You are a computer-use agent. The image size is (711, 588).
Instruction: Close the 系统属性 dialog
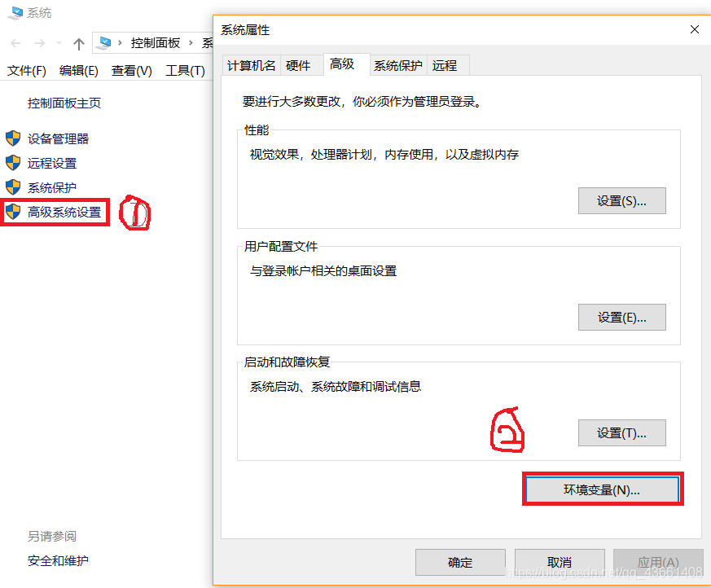pyautogui.click(x=694, y=29)
